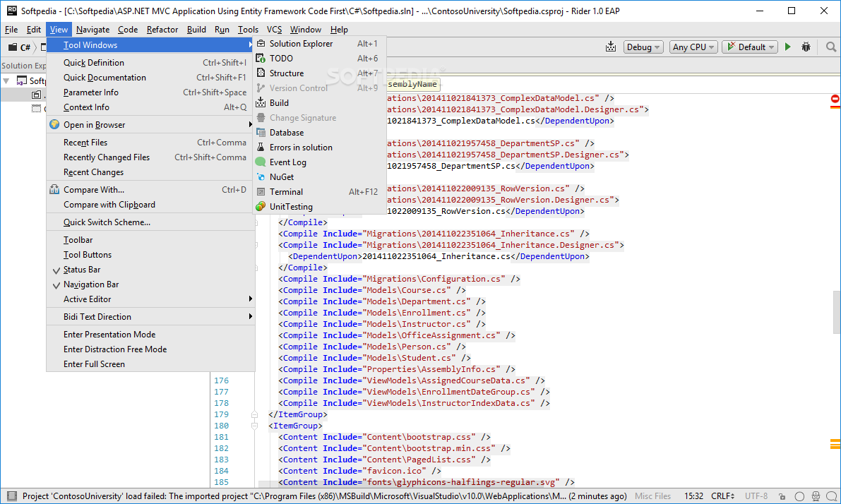Open the Refactor menu
Image resolution: width=841 pixels, height=504 pixels.
[x=162, y=30]
